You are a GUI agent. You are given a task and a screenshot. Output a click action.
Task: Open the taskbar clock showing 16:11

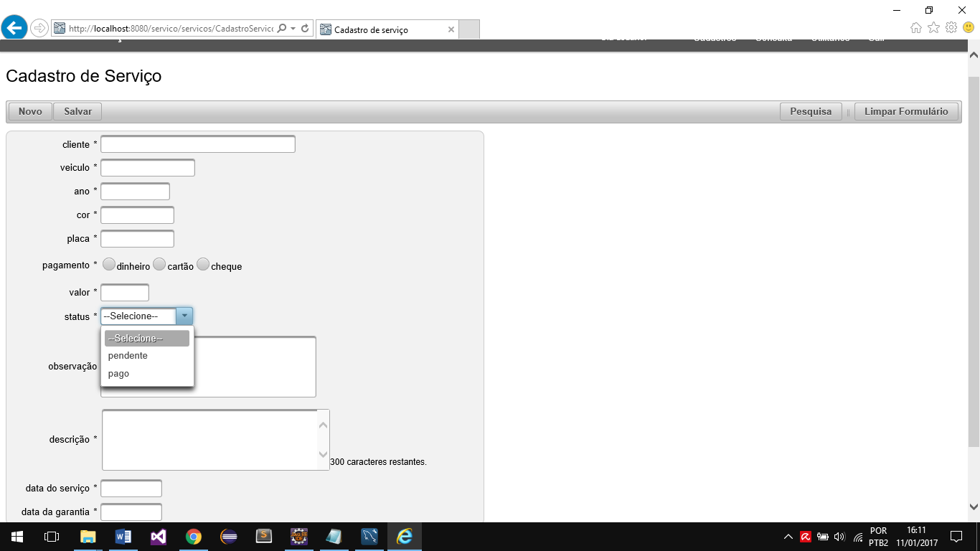point(915,537)
